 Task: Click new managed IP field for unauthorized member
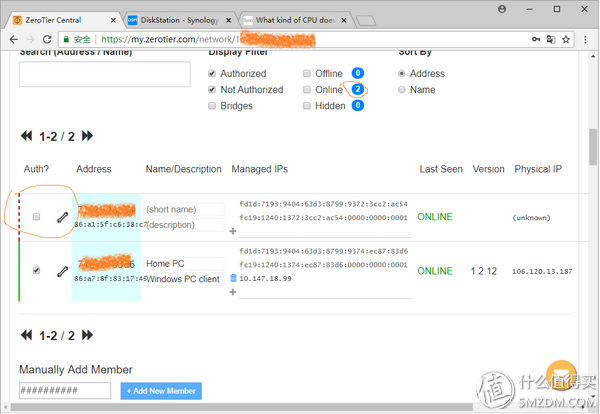tap(325, 231)
